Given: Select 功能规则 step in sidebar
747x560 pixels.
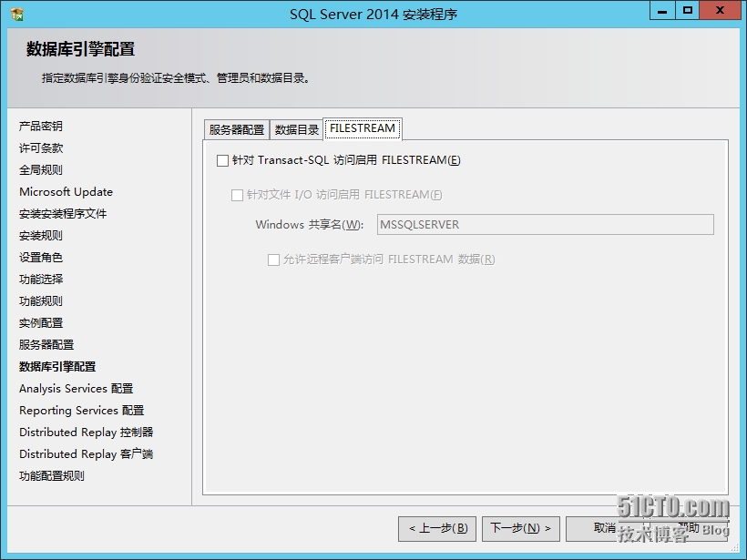Looking at the screenshot, I should (41, 301).
